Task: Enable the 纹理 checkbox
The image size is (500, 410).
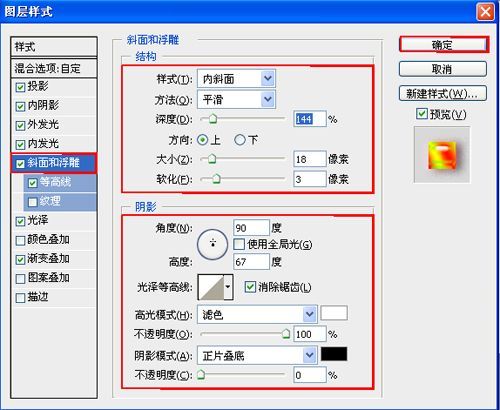Action: coord(33,202)
